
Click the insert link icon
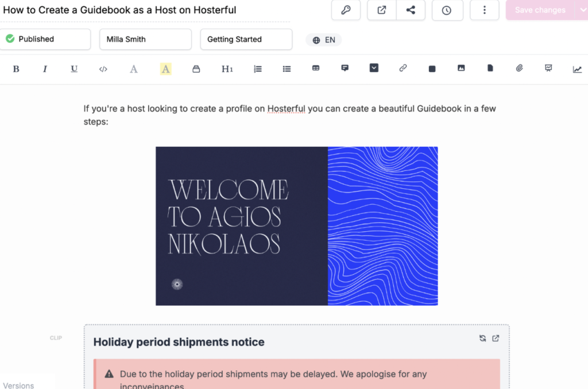click(403, 68)
